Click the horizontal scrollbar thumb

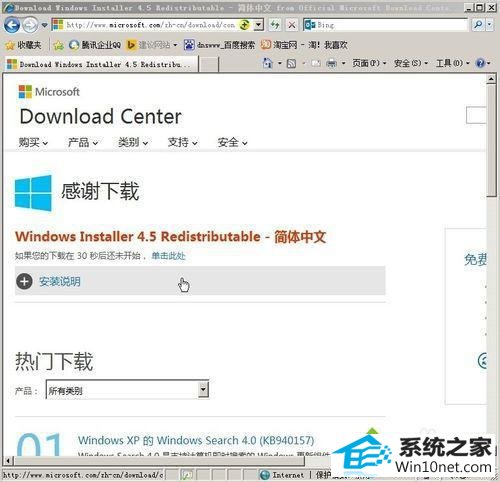pyautogui.click(x=159, y=461)
